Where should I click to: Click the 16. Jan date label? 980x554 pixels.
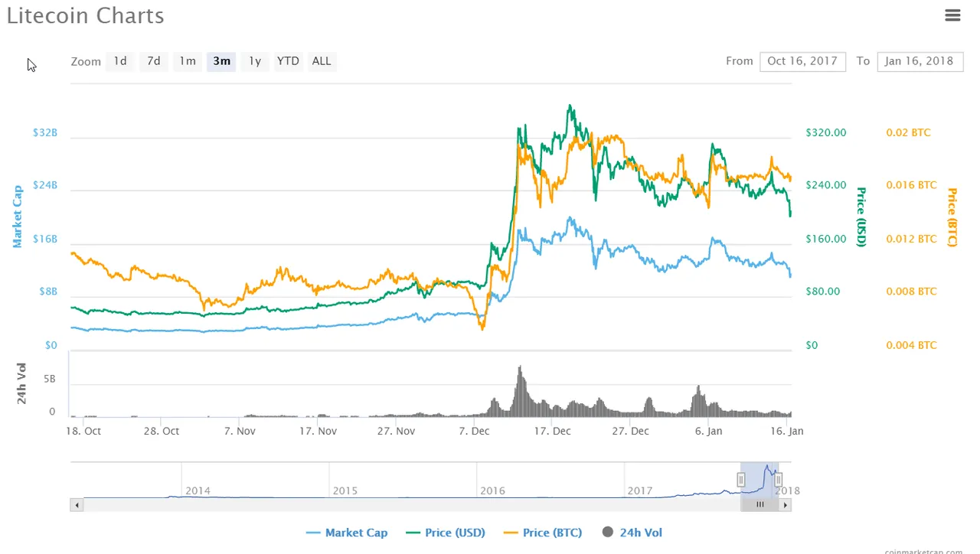point(786,431)
